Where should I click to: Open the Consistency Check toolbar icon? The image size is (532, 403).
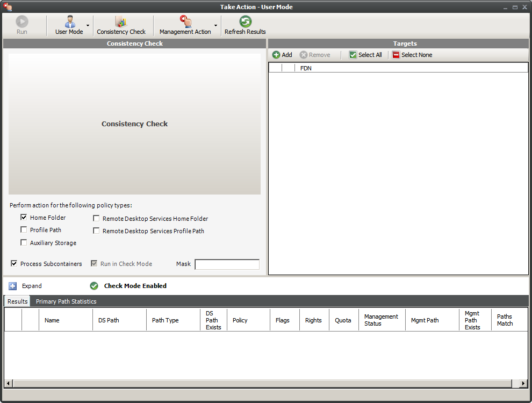pyautogui.click(x=121, y=21)
